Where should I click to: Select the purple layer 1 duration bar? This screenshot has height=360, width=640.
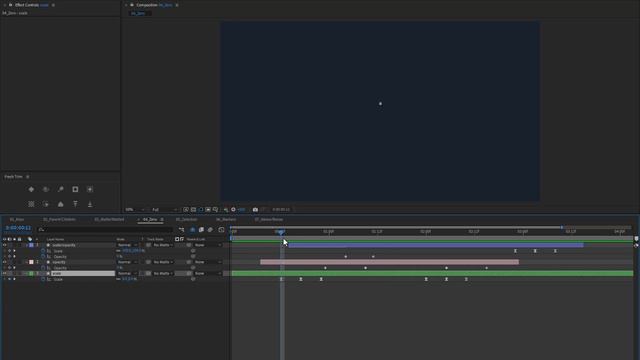[436, 245]
